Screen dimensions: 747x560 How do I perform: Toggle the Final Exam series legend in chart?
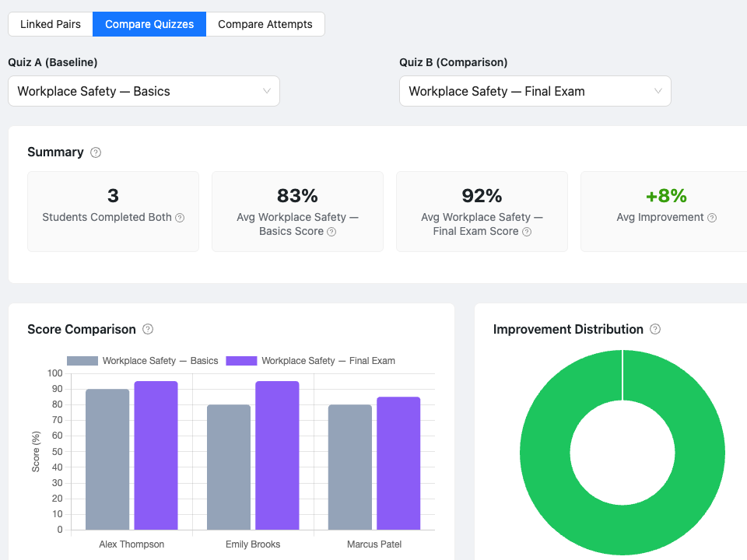[310, 361]
